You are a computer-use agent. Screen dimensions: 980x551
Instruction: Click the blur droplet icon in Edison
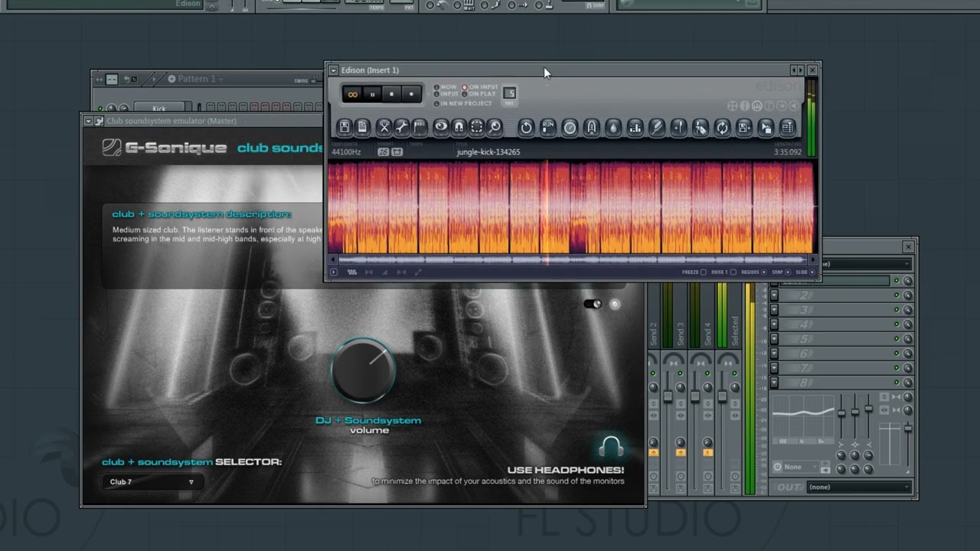coord(612,127)
